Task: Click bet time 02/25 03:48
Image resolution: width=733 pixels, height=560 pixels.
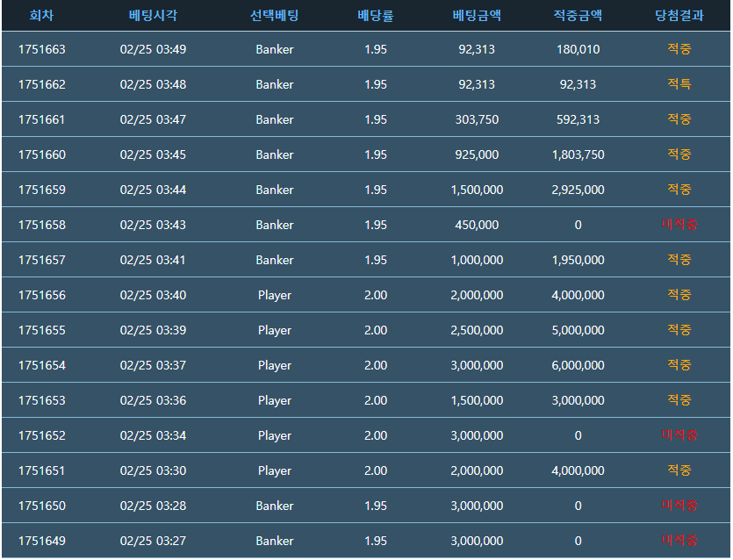Action: coord(153,84)
